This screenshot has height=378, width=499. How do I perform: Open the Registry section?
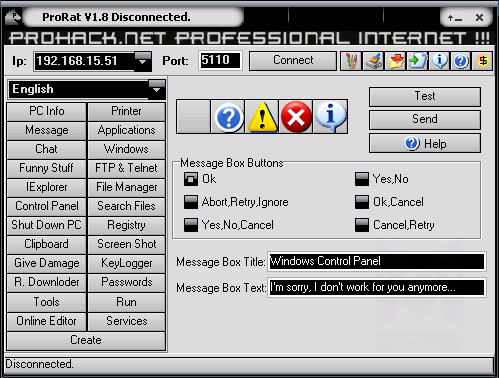coord(126,225)
